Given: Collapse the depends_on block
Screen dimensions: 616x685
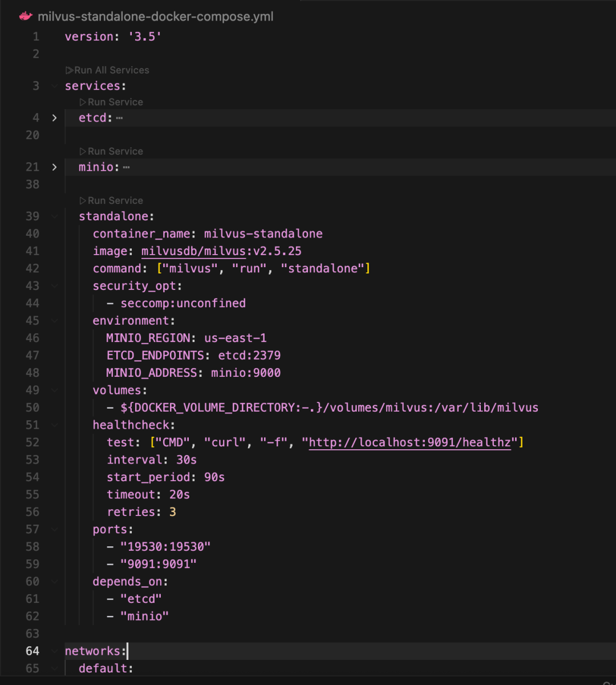Looking at the screenshot, I should [54, 581].
